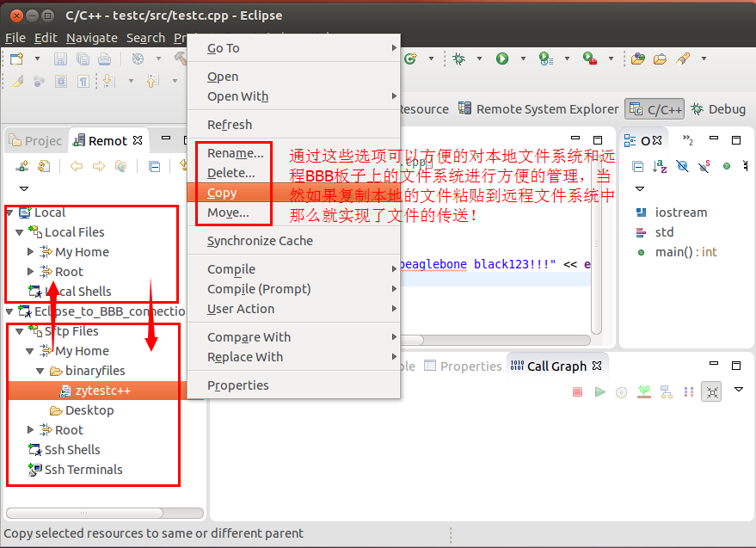Click the Print toolbar icon
The height and width of the screenshot is (548, 756).
point(105,58)
